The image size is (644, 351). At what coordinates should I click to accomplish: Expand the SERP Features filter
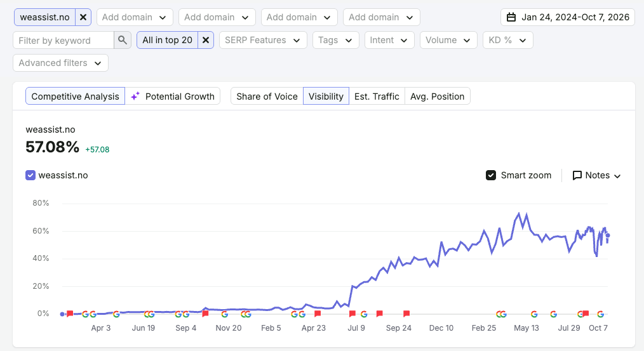click(263, 40)
